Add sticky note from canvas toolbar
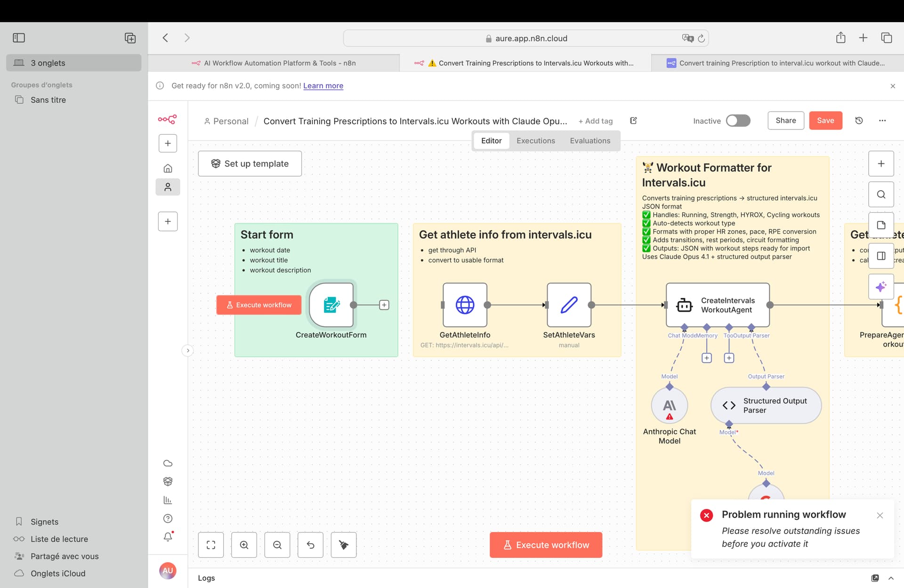Image resolution: width=904 pixels, height=588 pixels. (881, 225)
